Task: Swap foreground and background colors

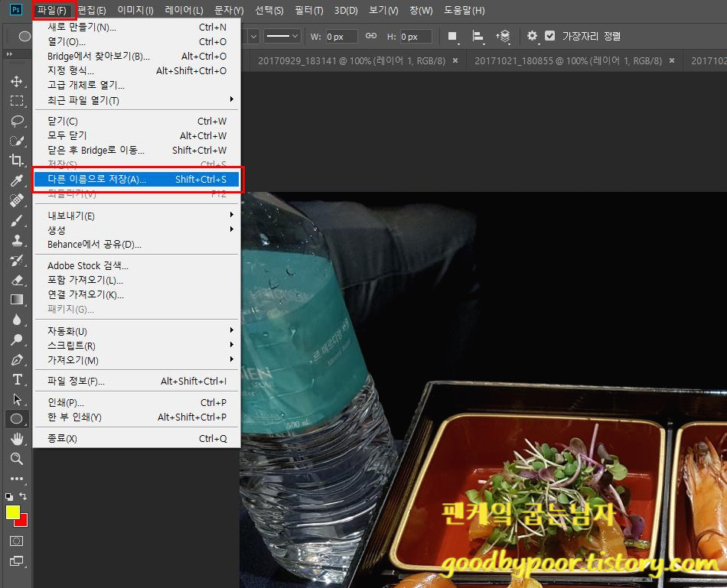Action: (23, 496)
